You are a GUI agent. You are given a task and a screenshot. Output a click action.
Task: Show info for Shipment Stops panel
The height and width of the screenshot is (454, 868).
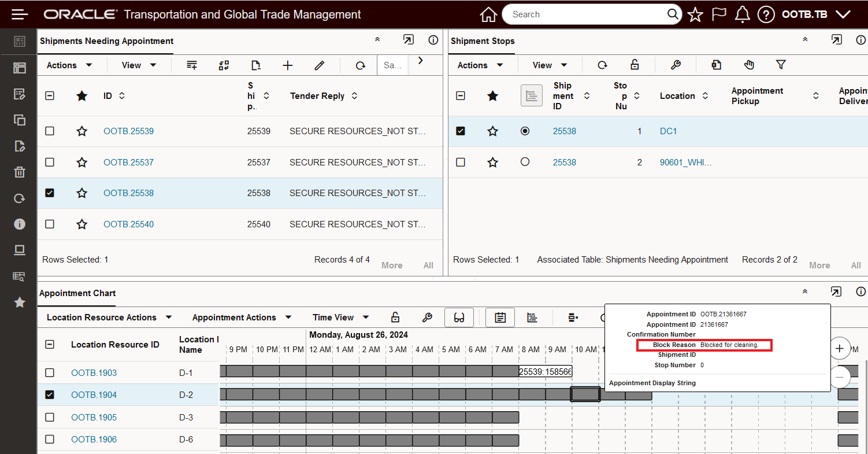[x=861, y=39]
